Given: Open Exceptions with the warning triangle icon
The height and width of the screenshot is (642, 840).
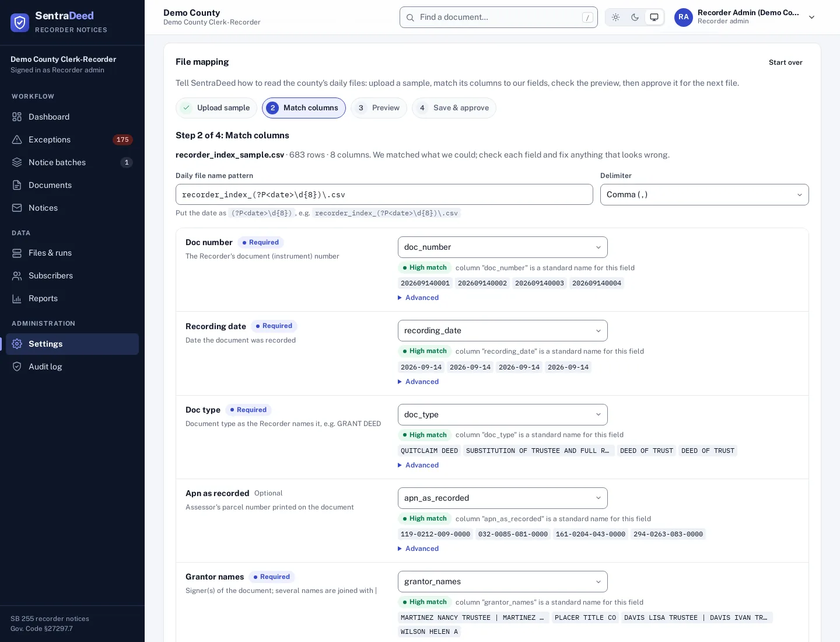Looking at the screenshot, I should click(72, 139).
